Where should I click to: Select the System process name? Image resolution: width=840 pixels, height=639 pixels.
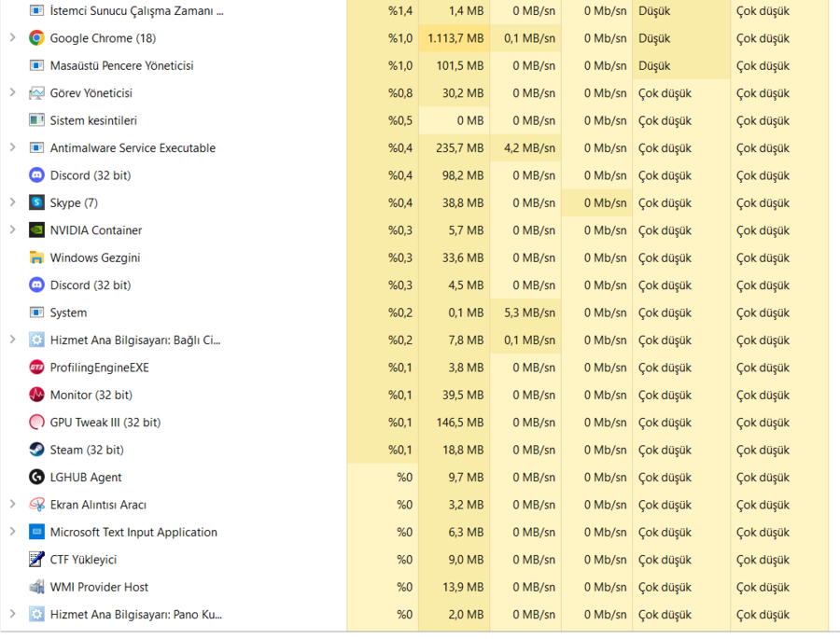(x=68, y=313)
